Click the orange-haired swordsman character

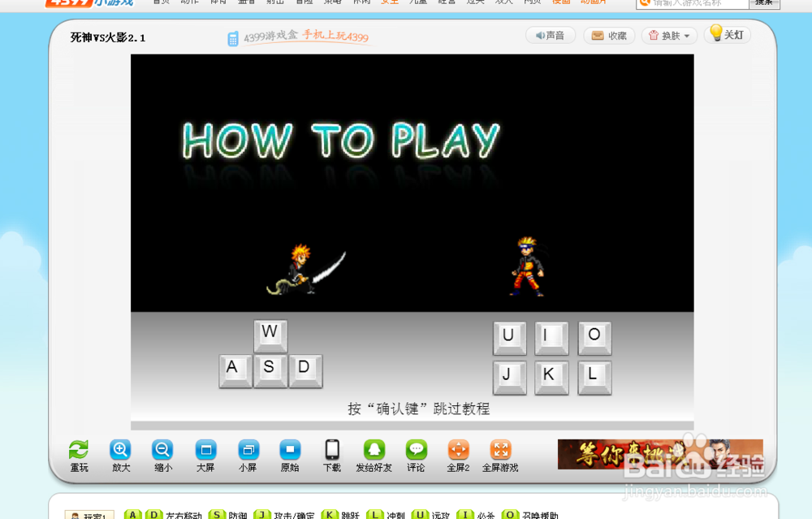[305, 270]
